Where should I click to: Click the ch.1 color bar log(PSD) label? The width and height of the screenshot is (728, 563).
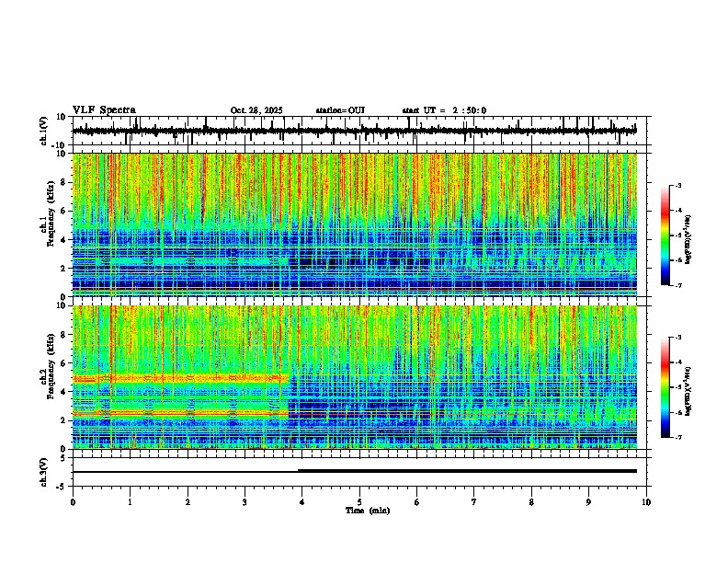688,240
